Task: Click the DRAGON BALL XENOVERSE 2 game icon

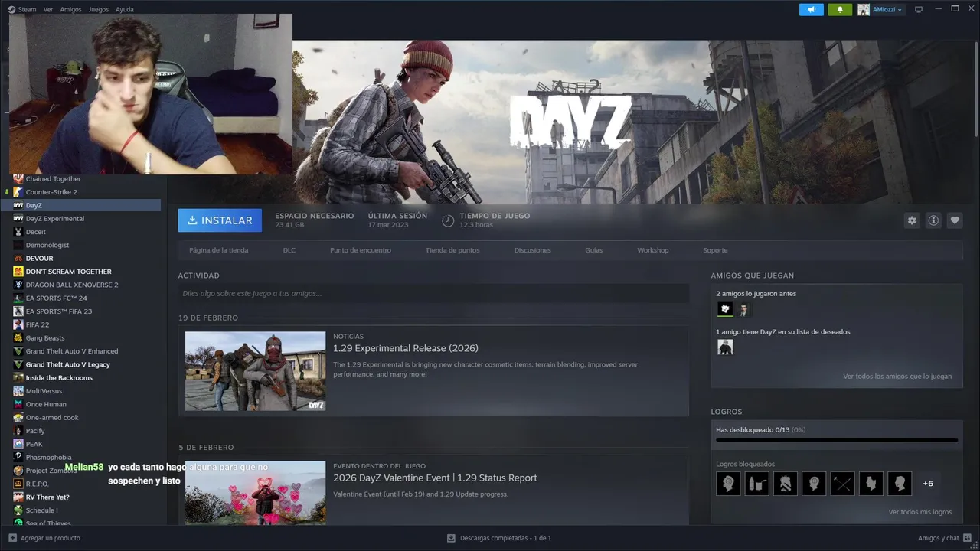Action: coord(18,285)
